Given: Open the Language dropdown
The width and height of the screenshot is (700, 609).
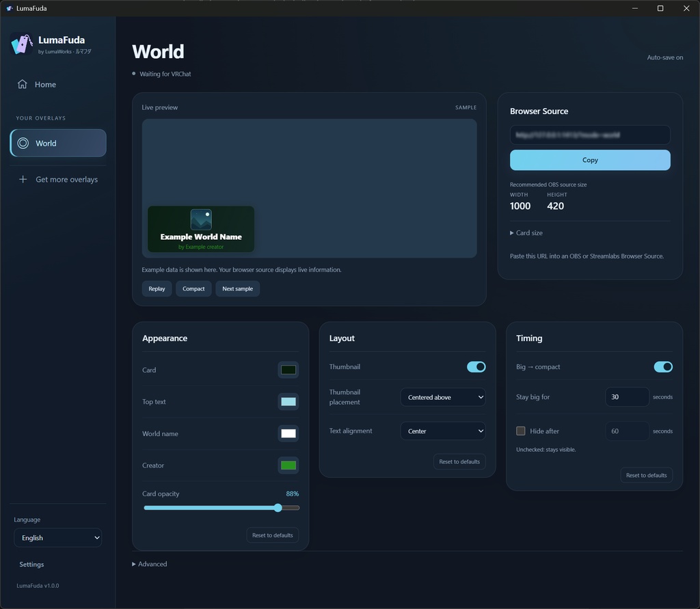Looking at the screenshot, I should pyautogui.click(x=58, y=537).
